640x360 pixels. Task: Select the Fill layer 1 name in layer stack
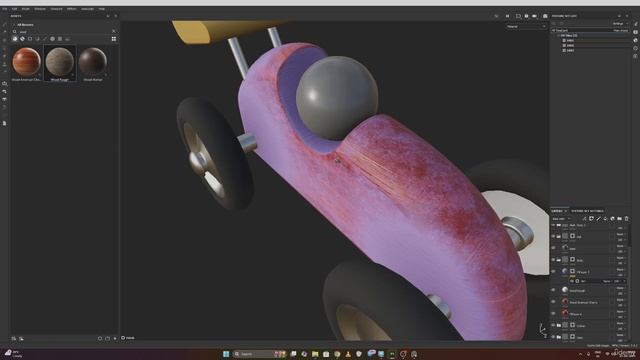(x=583, y=272)
